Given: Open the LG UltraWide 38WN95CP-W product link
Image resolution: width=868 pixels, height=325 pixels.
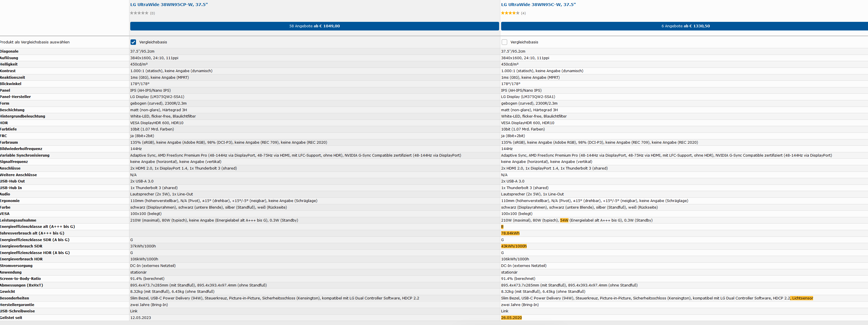Looking at the screenshot, I should click(169, 4).
